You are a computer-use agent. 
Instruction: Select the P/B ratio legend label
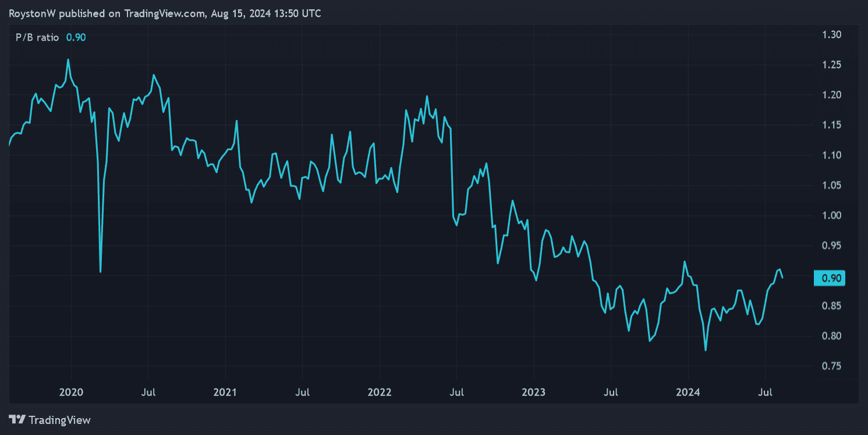(x=37, y=37)
